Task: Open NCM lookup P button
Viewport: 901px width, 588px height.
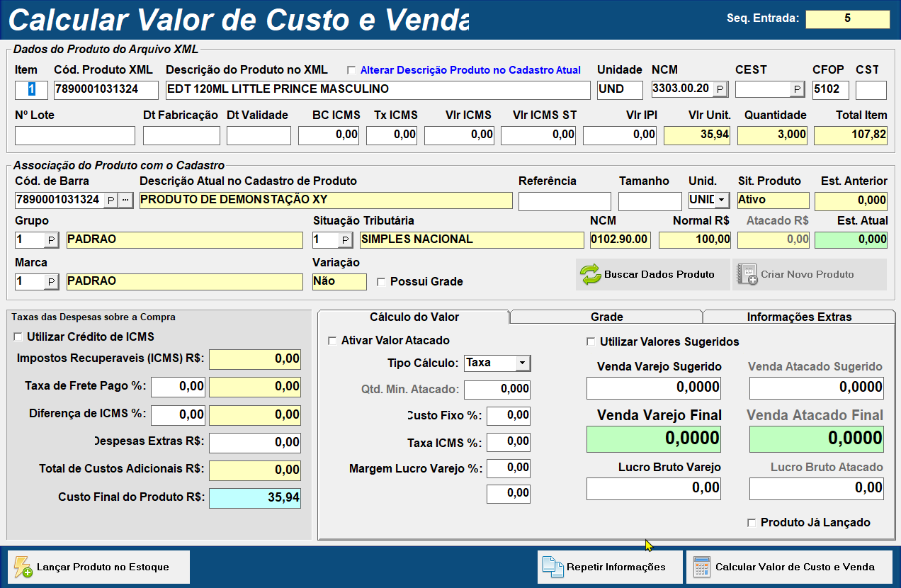Action: point(719,89)
